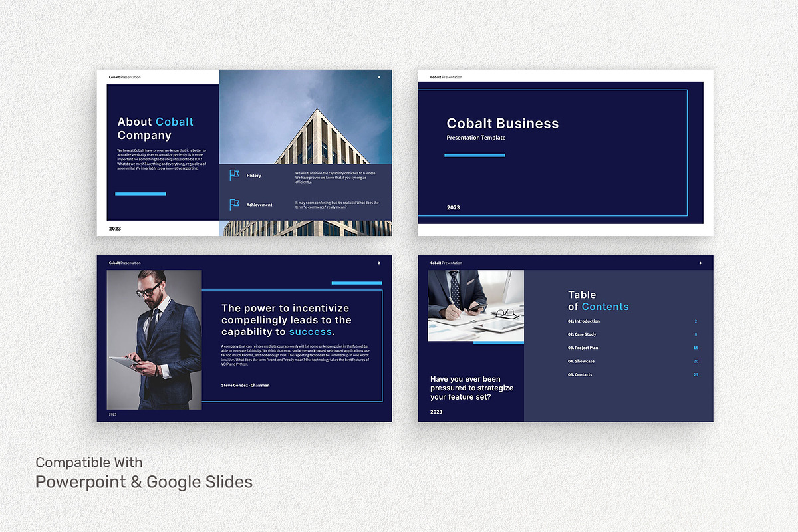Click the 'Table of Contents' heading
Screen dimensions: 798x532
(598, 301)
